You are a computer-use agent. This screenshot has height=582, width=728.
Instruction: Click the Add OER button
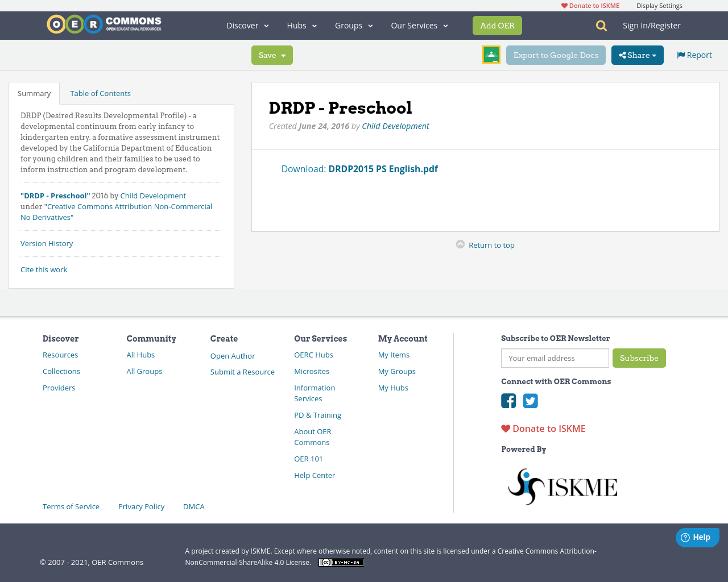tap(497, 25)
